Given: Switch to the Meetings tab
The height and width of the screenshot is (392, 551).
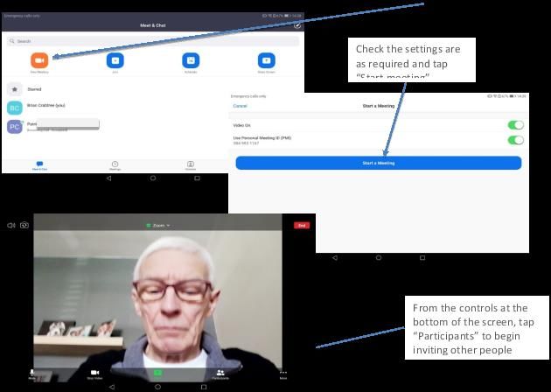Looking at the screenshot, I should [115, 165].
